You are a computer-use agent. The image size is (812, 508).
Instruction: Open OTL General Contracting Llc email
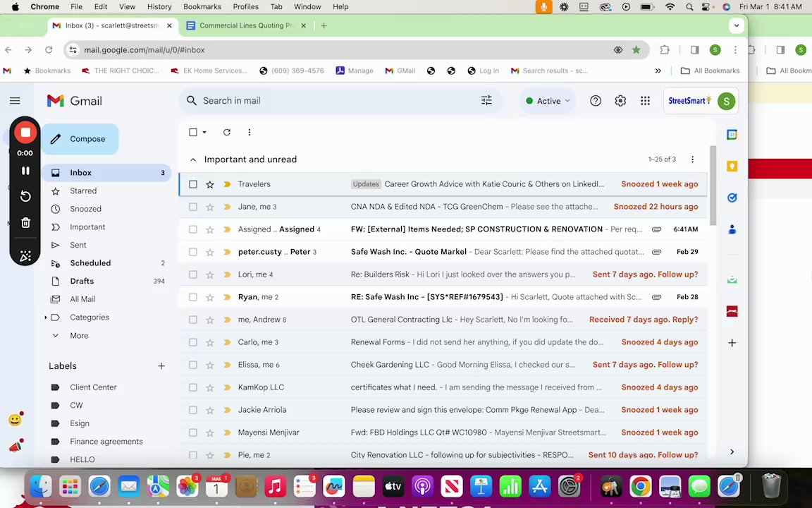443,320
